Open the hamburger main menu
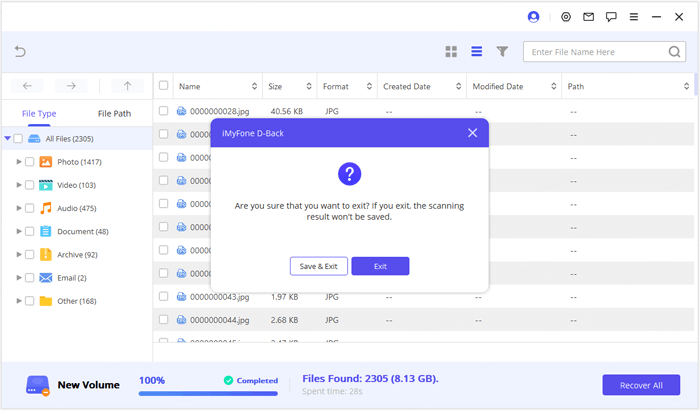The width and height of the screenshot is (700, 411). 633,17
